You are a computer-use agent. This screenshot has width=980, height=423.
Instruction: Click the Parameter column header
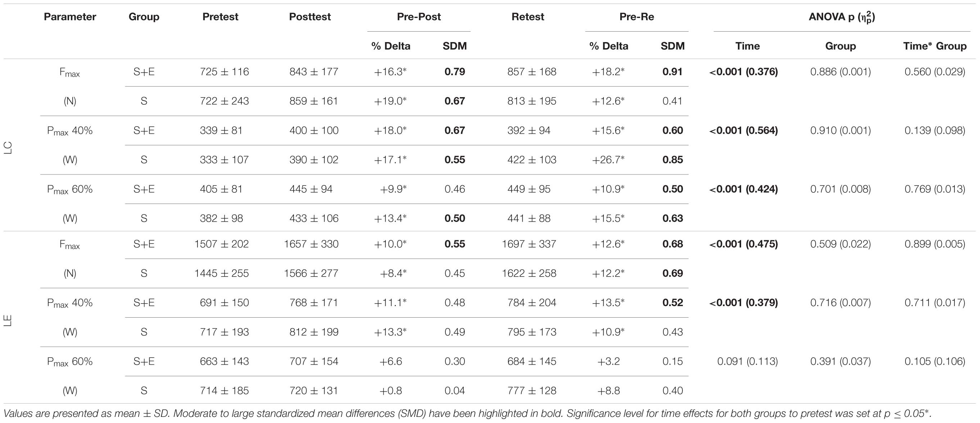point(70,17)
